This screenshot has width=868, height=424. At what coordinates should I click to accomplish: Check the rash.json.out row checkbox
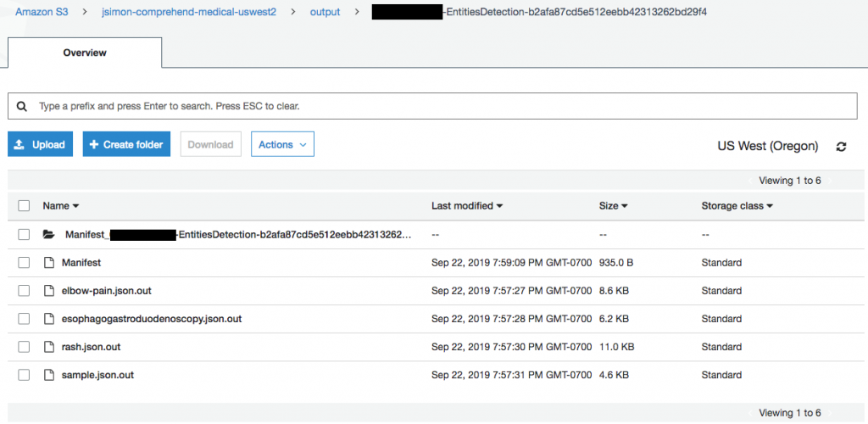pyautogui.click(x=24, y=347)
